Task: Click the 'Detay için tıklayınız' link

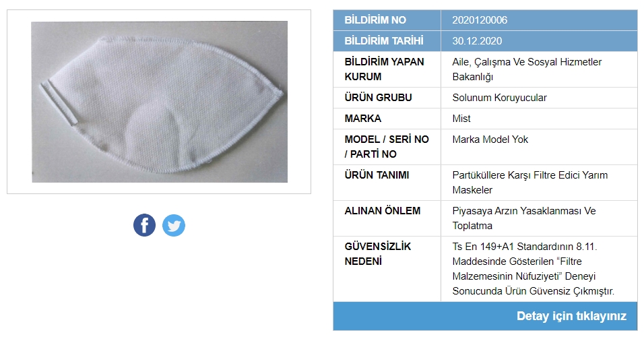Action: click(571, 316)
